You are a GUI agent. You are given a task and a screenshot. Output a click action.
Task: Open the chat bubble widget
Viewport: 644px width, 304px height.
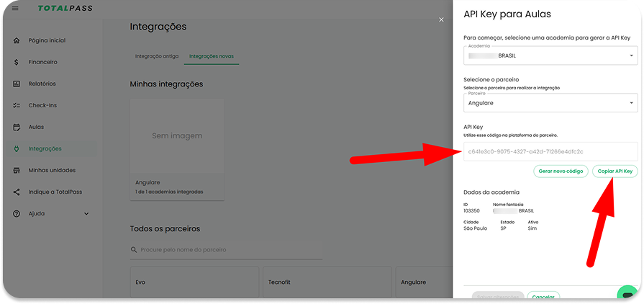pyautogui.click(x=627, y=295)
